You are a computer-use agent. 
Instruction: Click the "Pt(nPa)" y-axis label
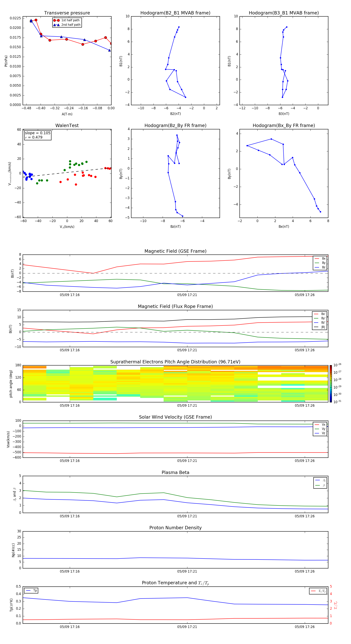pos(6,61)
